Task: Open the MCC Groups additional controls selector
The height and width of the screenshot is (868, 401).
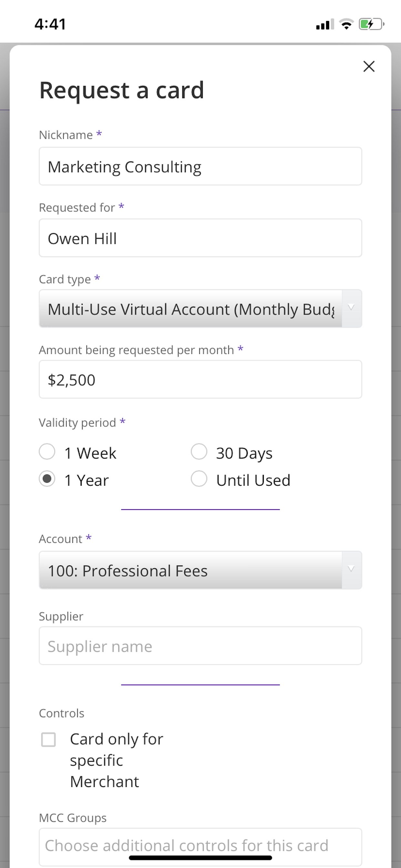Action: click(x=200, y=845)
